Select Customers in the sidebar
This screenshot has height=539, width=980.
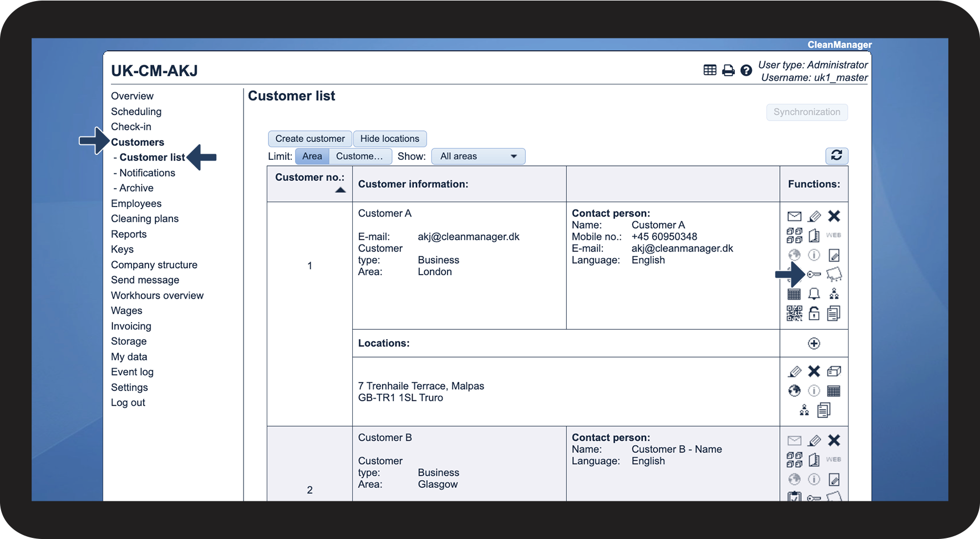coord(138,142)
